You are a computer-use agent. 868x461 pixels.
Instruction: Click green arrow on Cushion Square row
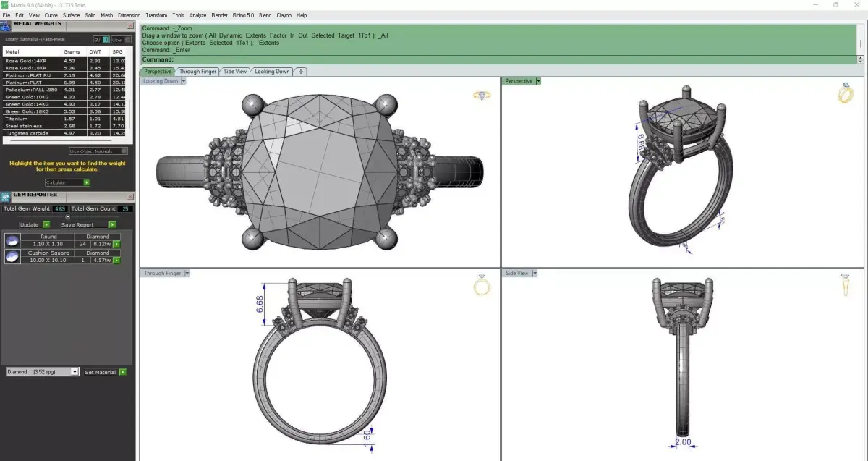pos(116,260)
